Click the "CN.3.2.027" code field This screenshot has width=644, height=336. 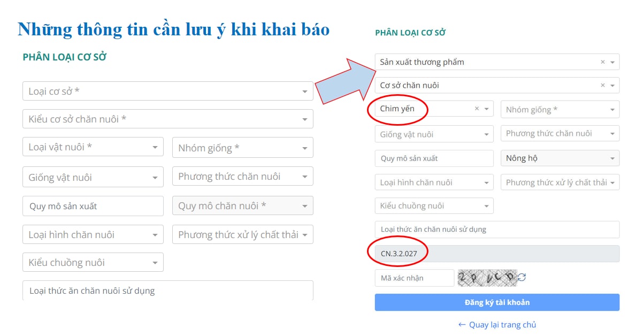497,254
